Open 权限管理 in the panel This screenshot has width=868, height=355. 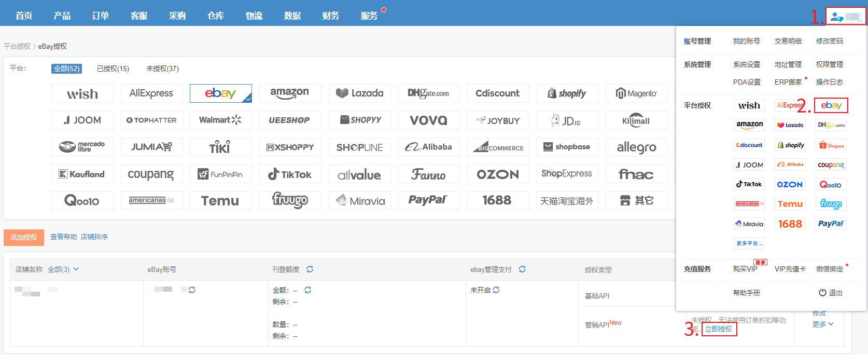coord(830,64)
